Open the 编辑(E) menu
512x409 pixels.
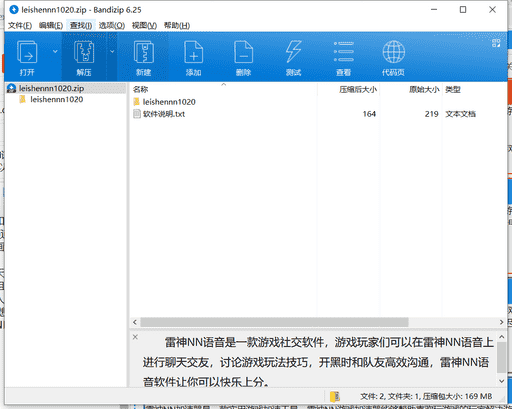coord(51,25)
